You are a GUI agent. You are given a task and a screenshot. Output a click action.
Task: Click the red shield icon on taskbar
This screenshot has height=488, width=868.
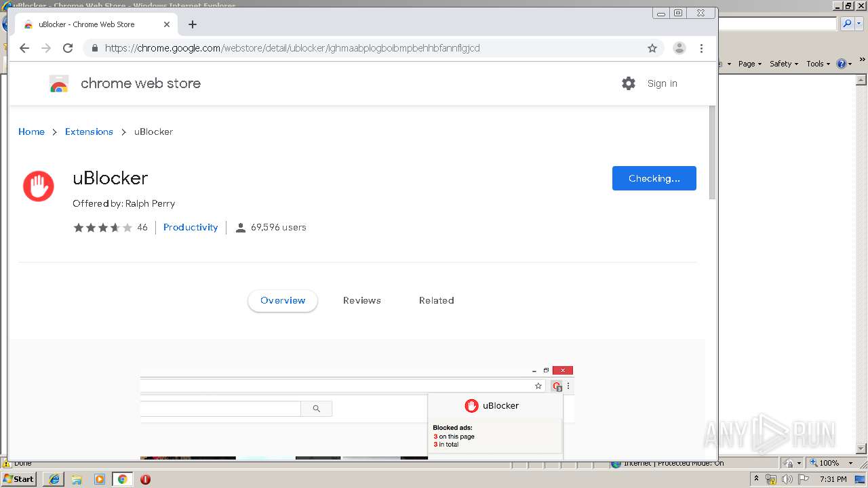point(145,479)
